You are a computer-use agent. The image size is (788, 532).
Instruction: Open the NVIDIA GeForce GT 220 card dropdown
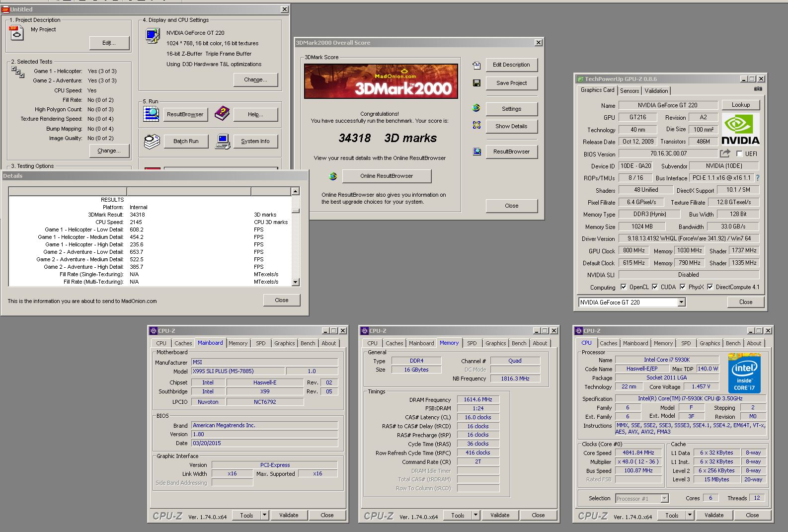pyautogui.click(x=681, y=302)
